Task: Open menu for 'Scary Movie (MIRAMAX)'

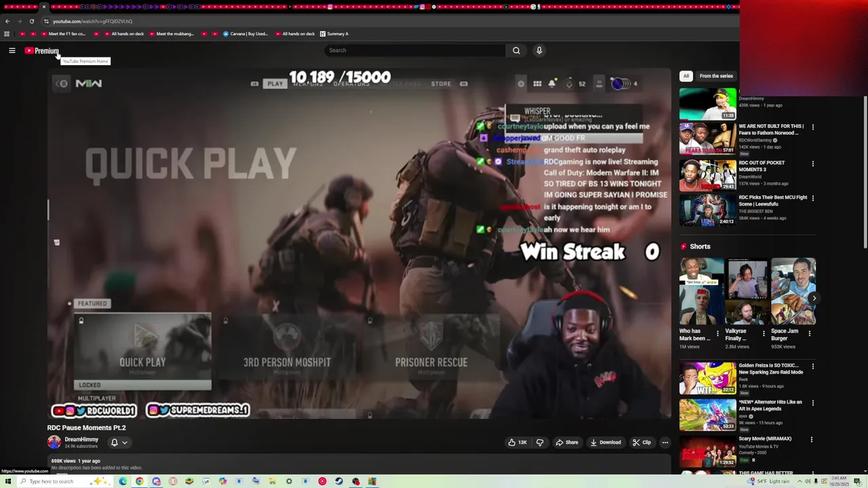Action: coord(811,439)
